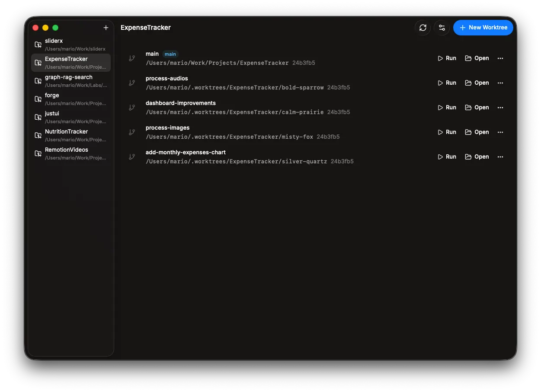The height and width of the screenshot is (392, 541).
Task: Select the graph-rag-search repository
Action: (x=71, y=81)
